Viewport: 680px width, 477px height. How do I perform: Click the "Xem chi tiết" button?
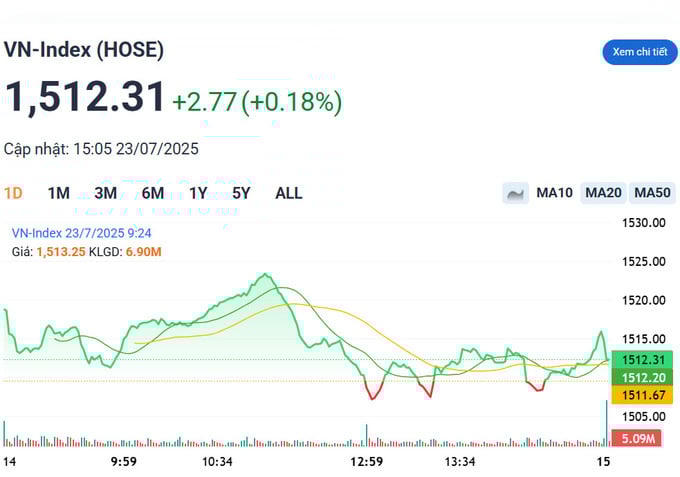tap(639, 52)
